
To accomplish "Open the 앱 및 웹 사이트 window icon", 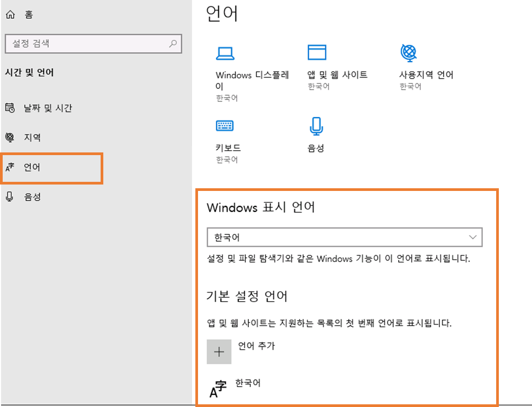I will pos(317,52).
